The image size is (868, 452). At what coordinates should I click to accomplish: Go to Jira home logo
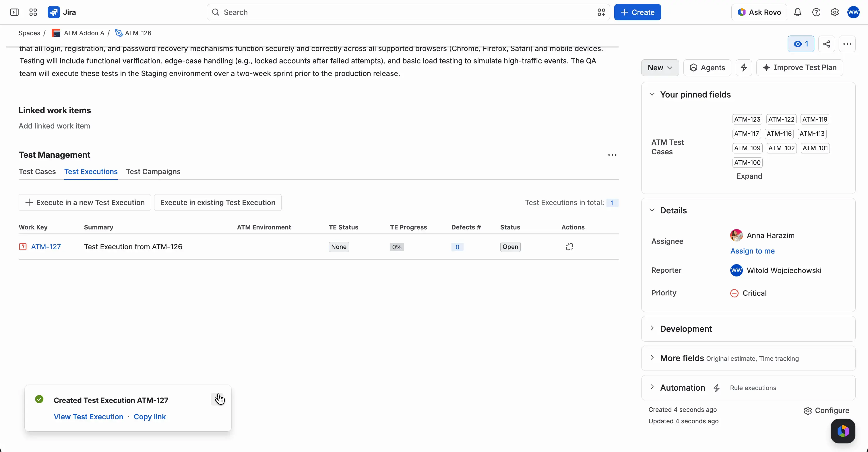pyautogui.click(x=62, y=12)
